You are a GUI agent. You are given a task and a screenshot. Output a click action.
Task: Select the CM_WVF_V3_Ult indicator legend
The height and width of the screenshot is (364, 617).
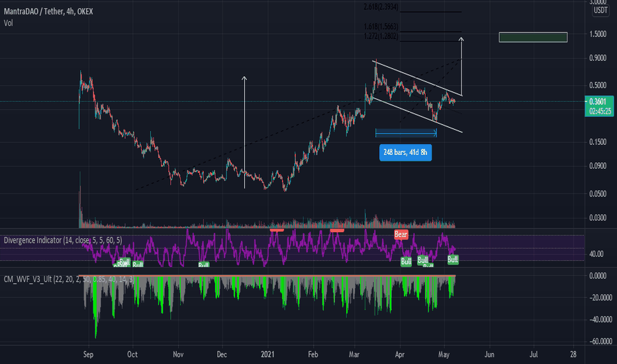[x=69, y=279]
